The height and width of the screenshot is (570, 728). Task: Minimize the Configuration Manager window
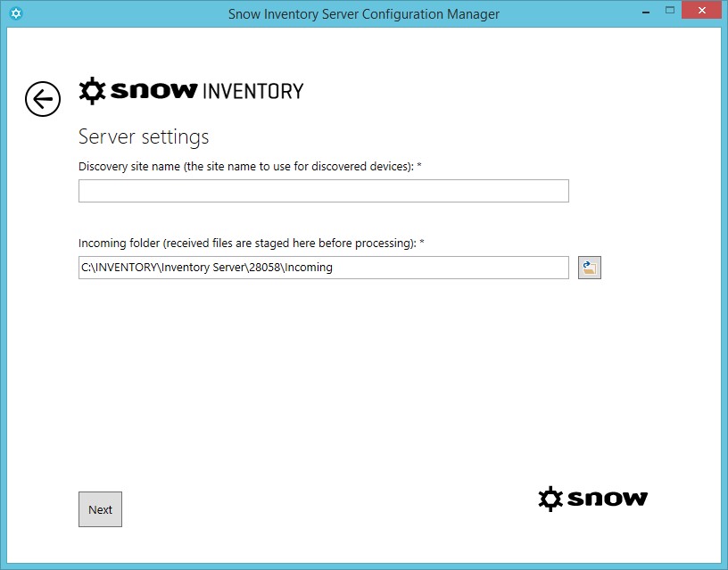click(x=645, y=12)
